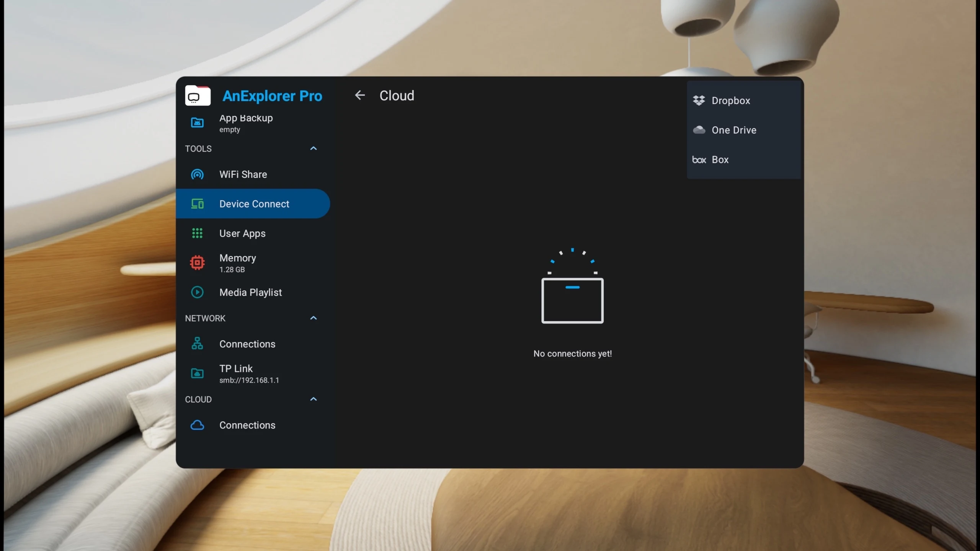The width and height of the screenshot is (980, 551).
Task: Collapse the TOOLS section chevron
Action: point(314,148)
